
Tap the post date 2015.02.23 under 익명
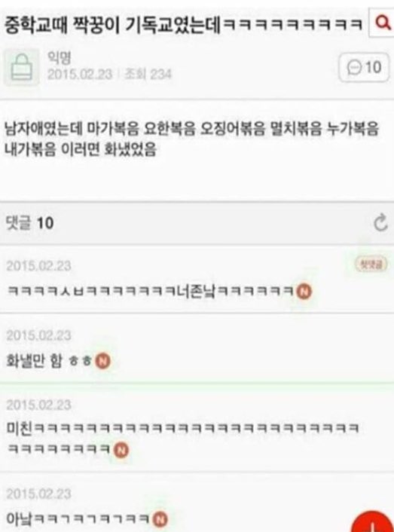click(x=80, y=74)
